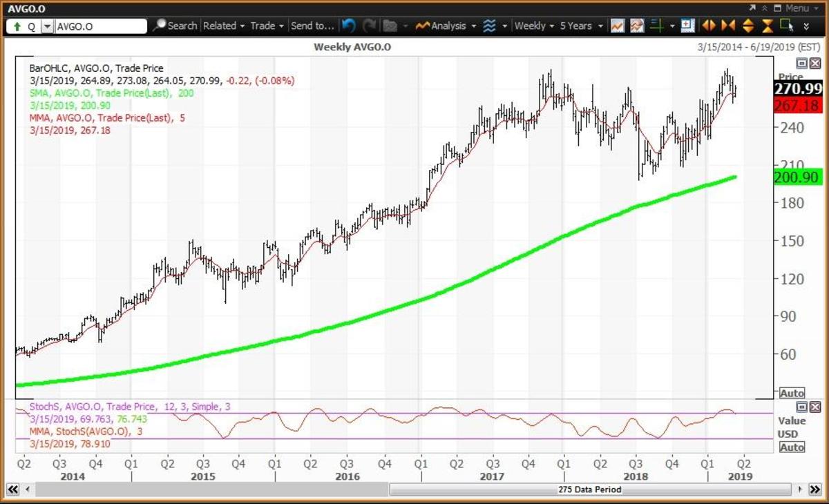Screen dimensions: 829x504
Task: Click the window maximize icon beside Menu
Action: (778, 8)
